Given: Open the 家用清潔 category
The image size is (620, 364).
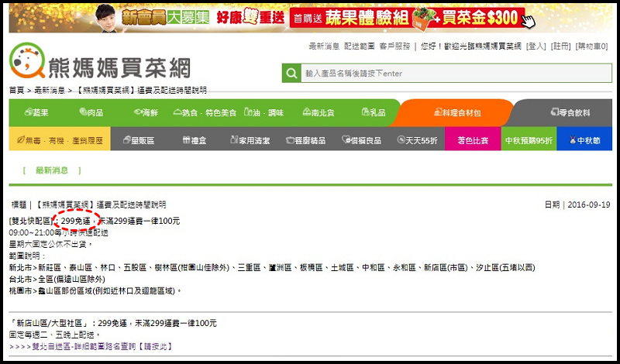Looking at the screenshot, I should [x=250, y=140].
